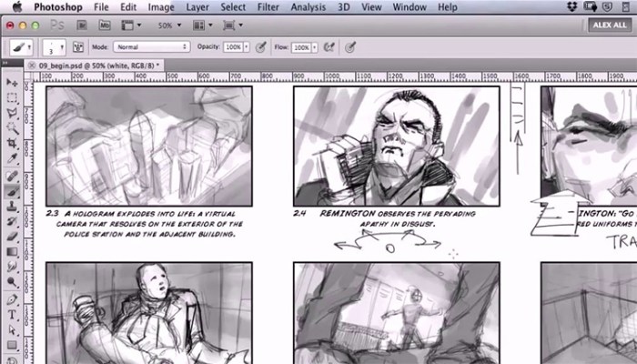The image size is (637, 364).
Task: Select the Eraser tool
Action: 12,237
